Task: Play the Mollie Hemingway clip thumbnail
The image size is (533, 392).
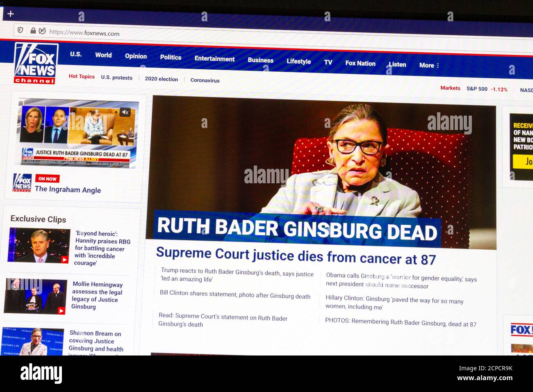Action: (x=36, y=296)
